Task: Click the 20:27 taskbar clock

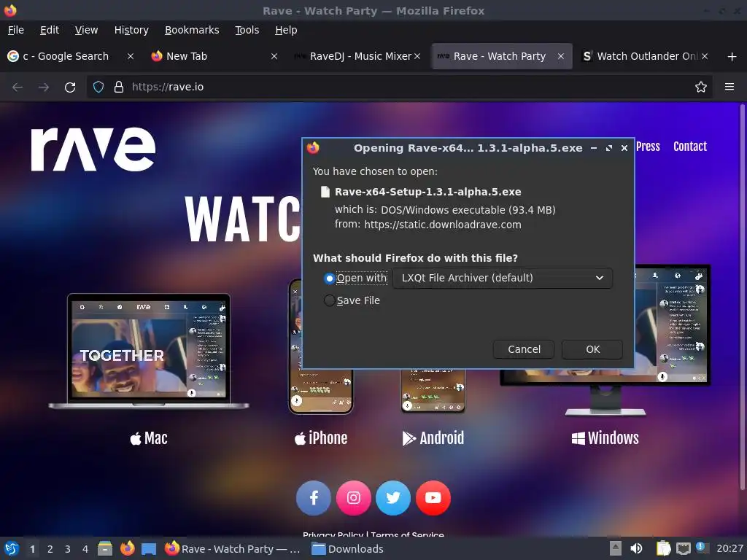Action: tap(729, 549)
